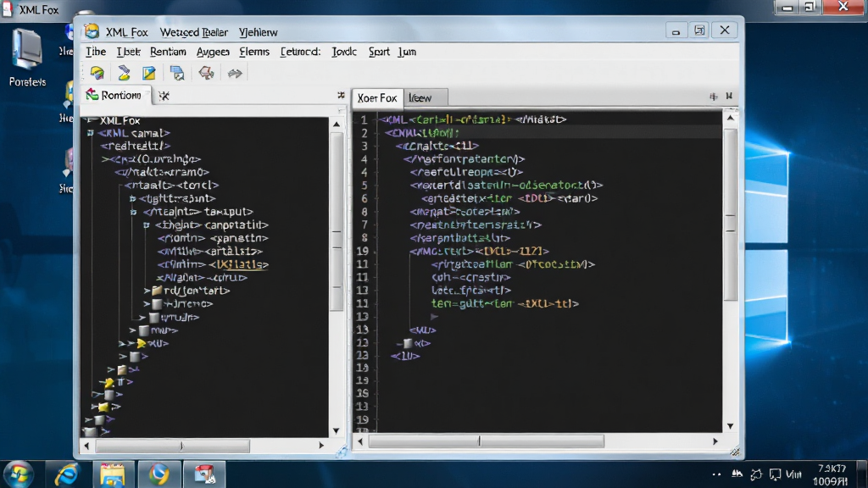Click the yellow-green first toolbar icon

[97, 73]
